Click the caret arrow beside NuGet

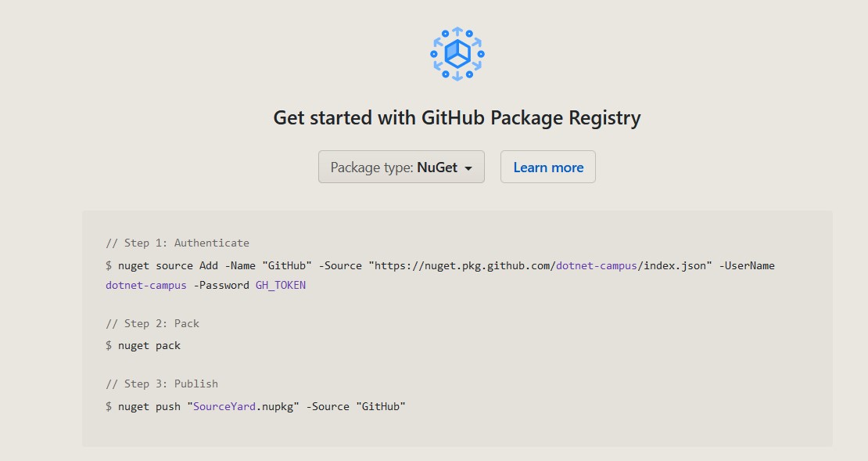point(468,168)
